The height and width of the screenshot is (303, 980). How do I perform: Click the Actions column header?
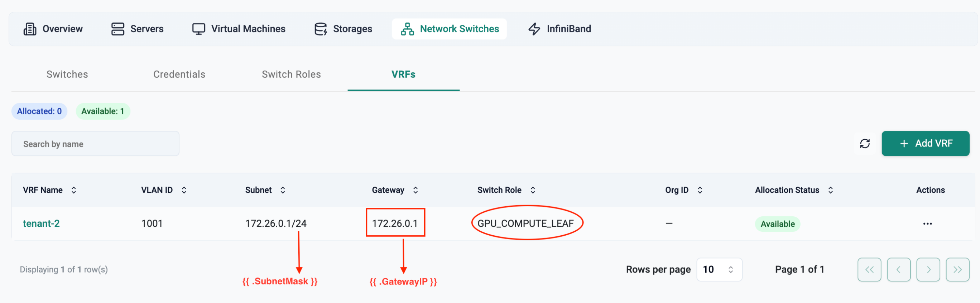click(930, 190)
